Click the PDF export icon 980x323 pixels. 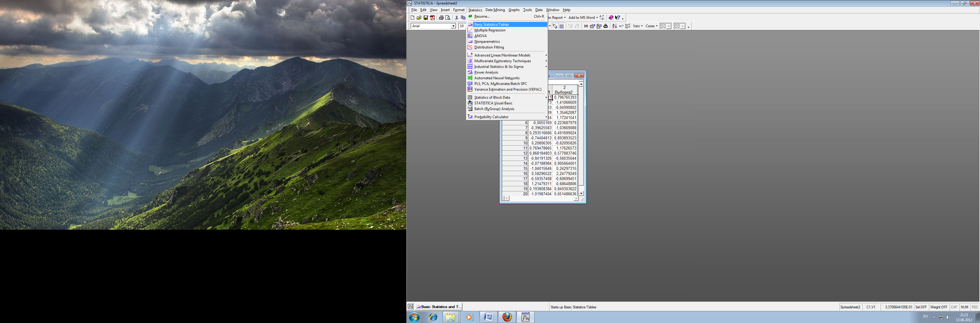pyautogui.click(x=433, y=18)
